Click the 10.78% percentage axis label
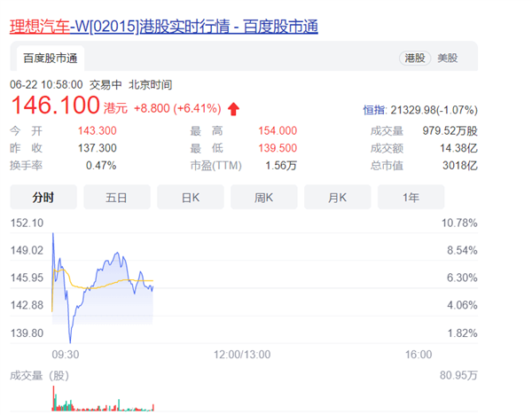Viewport: 532px width, 415px height. [459, 223]
